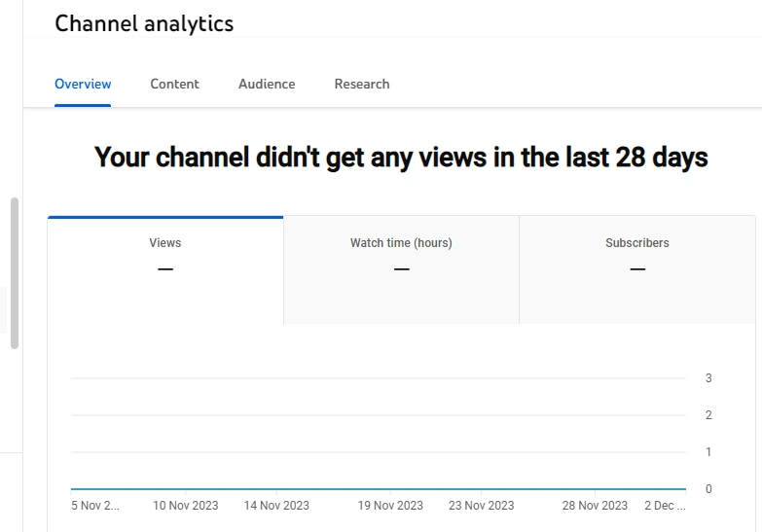Switch the chart to Subscribers

(x=637, y=255)
